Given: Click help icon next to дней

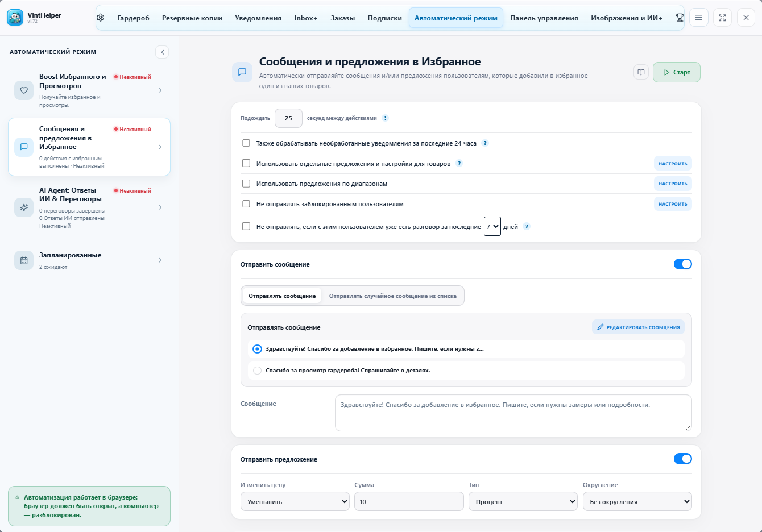Looking at the screenshot, I should 527,227.
